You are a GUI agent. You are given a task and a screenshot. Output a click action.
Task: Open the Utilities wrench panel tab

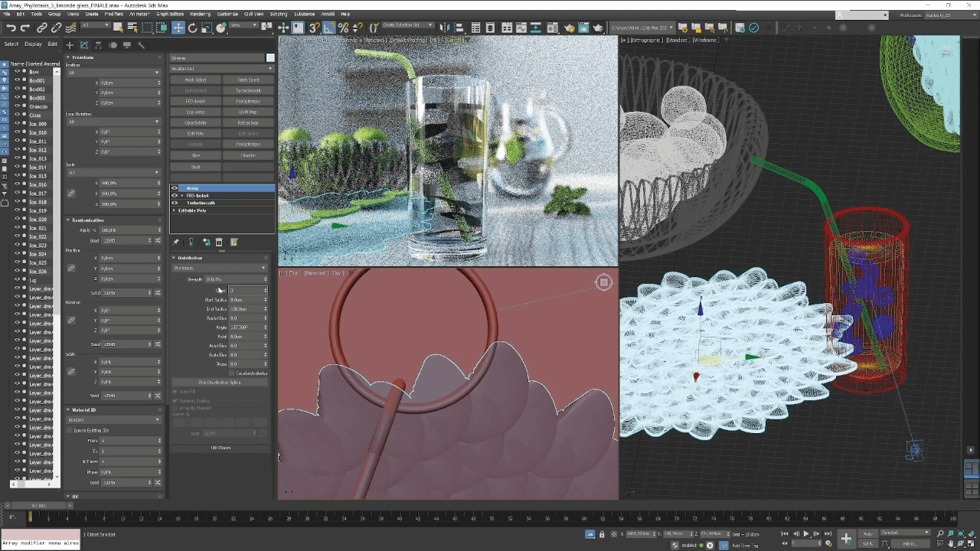tap(141, 44)
